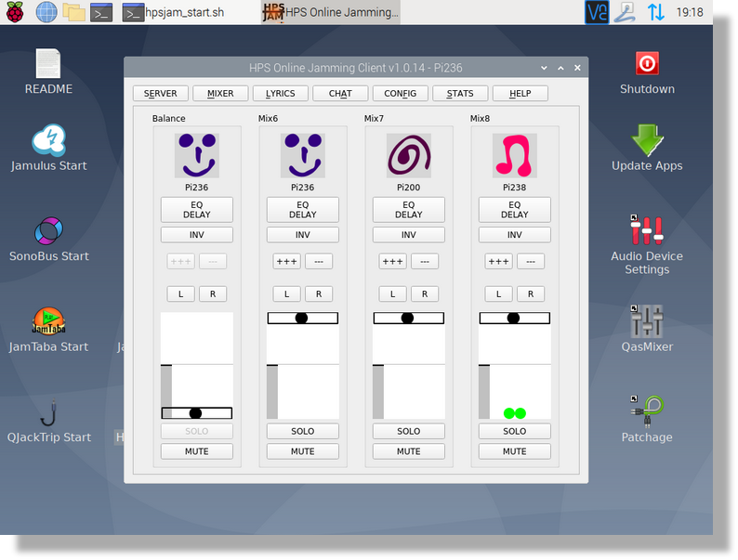Pan Balance channel to R
The width and height of the screenshot is (738, 560).
[x=213, y=293]
